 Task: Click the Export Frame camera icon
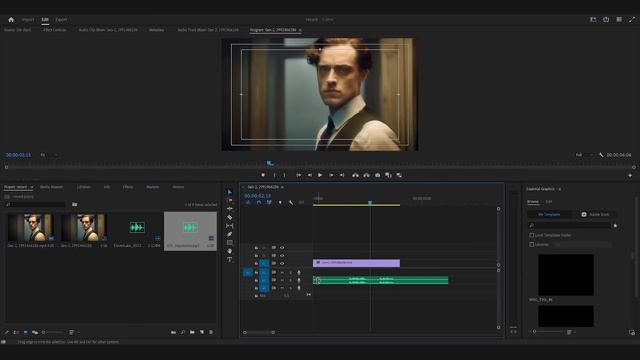[378, 175]
